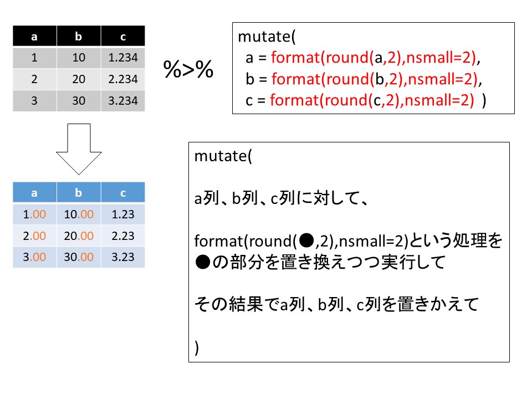This screenshot has width=532, height=399.
Task: Click the blue header cell "b" in bottom table
Action: (x=79, y=193)
